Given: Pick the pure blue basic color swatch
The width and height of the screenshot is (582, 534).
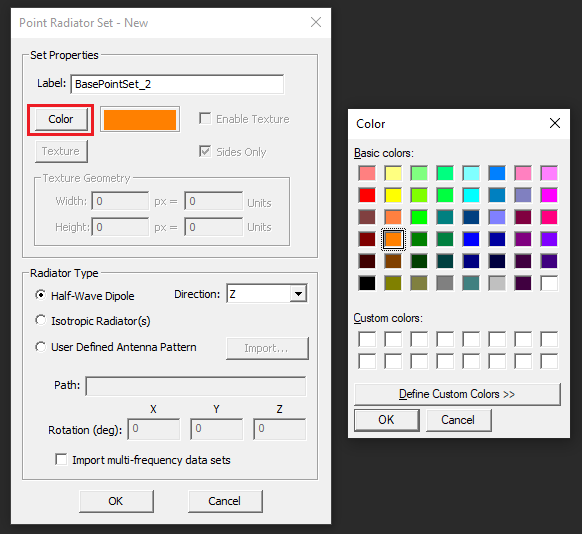Looking at the screenshot, I should [471, 239].
